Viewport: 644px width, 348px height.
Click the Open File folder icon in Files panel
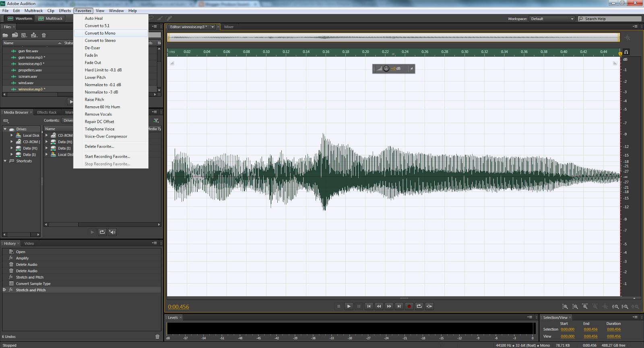point(5,35)
